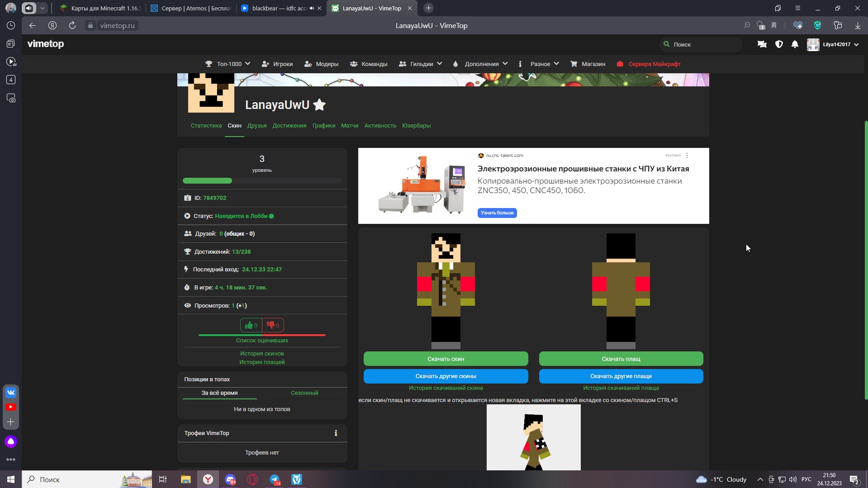Click the VK icon in browser sidebar
Image resolution: width=868 pixels, height=488 pixels.
coord(11,393)
